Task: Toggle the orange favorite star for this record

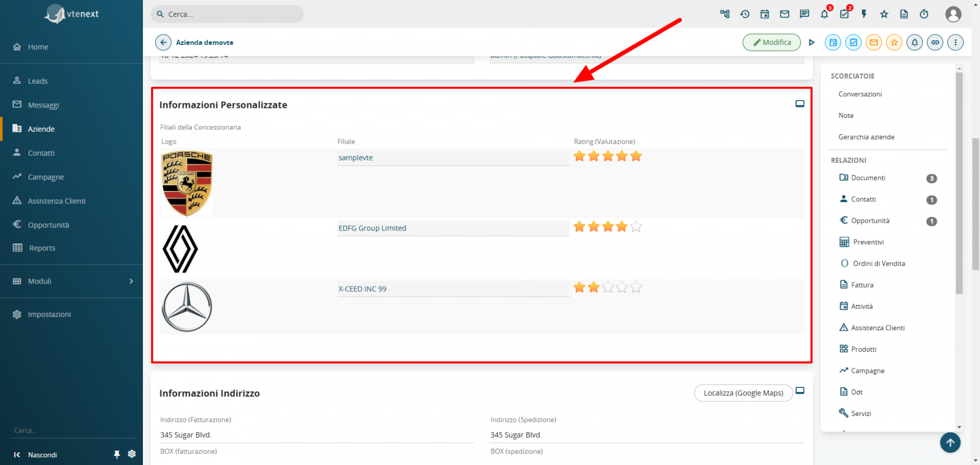Action: point(894,43)
